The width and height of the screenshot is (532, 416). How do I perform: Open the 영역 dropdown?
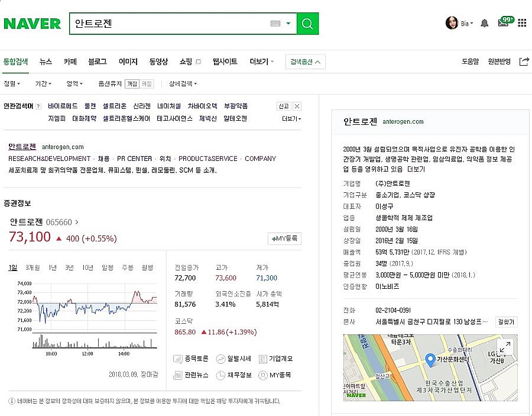pyautogui.click(x=74, y=83)
